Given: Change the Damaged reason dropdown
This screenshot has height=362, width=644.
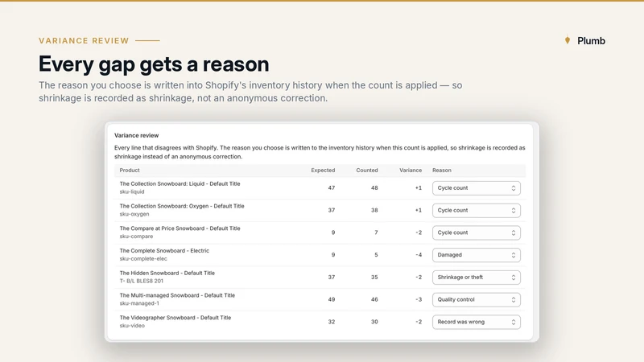Looking at the screenshot, I should tap(476, 255).
